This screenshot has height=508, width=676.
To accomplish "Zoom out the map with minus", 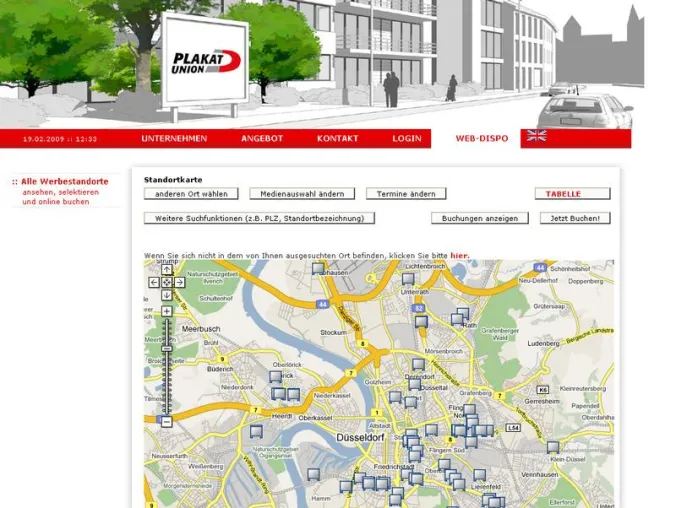I will point(167,422).
